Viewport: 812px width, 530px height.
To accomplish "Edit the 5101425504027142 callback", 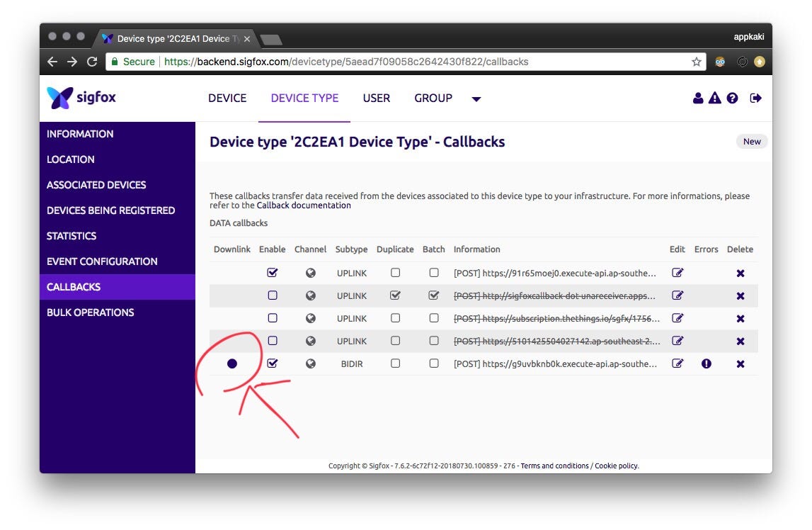I will click(x=677, y=341).
